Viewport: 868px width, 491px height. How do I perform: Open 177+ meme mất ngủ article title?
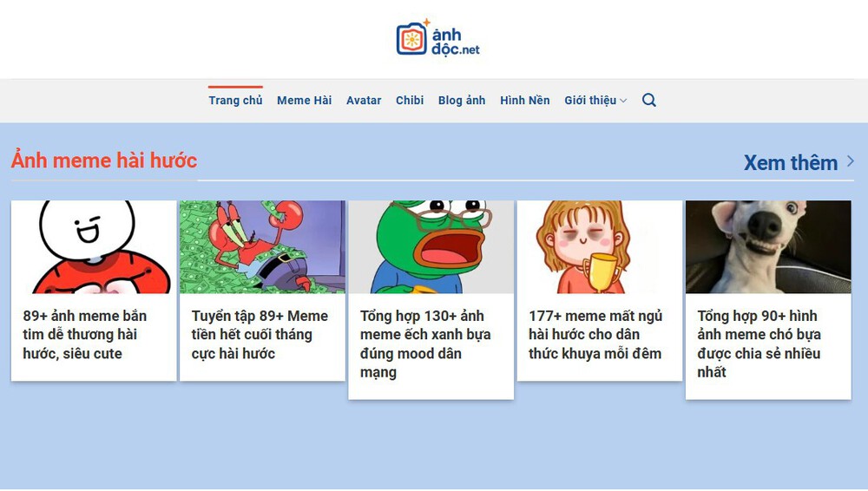pos(595,335)
